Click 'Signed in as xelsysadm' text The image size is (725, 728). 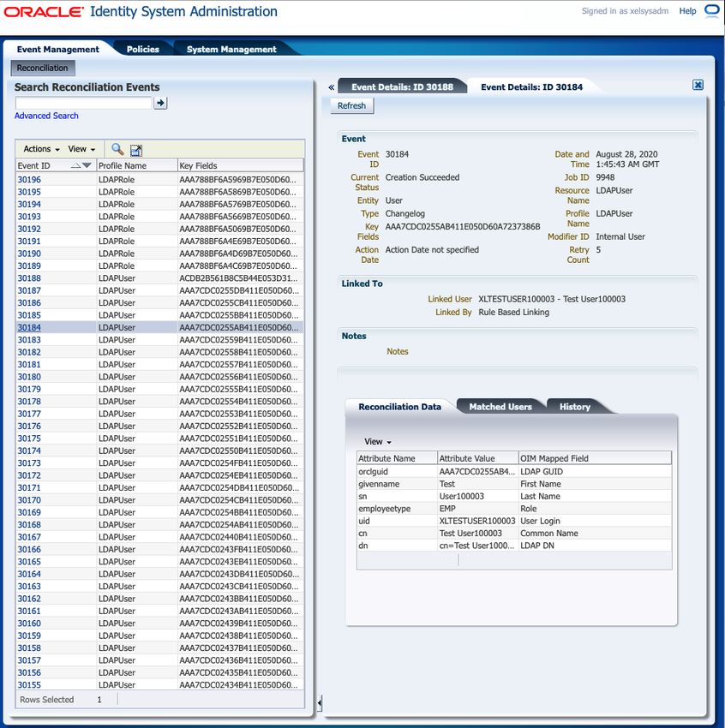coord(625,11)
